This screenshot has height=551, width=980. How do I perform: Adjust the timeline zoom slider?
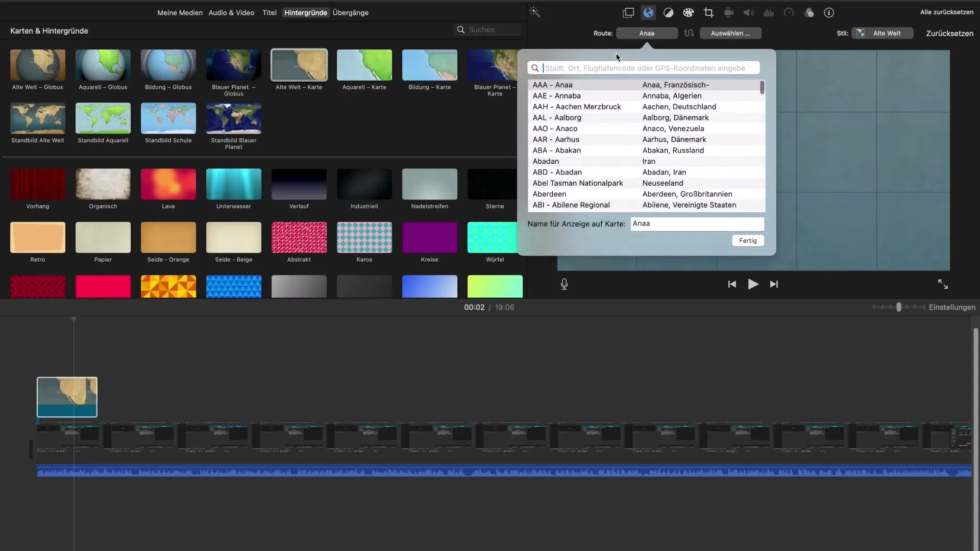pyautogui.click(x=898, y=307)
